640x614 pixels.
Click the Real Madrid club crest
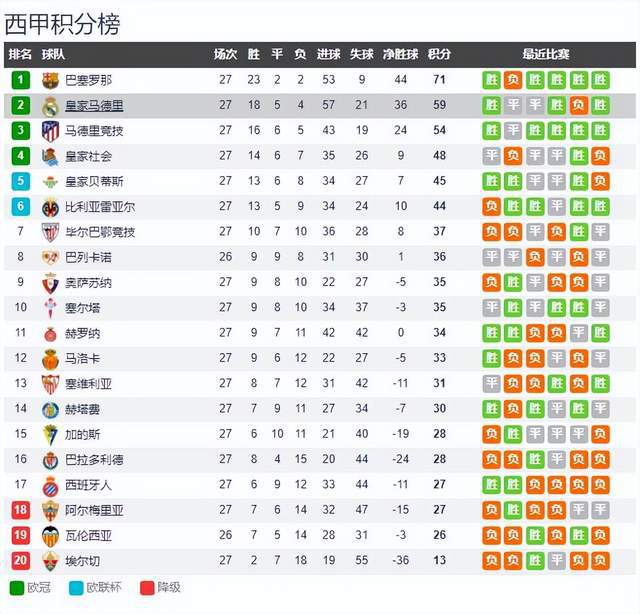(x=50, y=105)
